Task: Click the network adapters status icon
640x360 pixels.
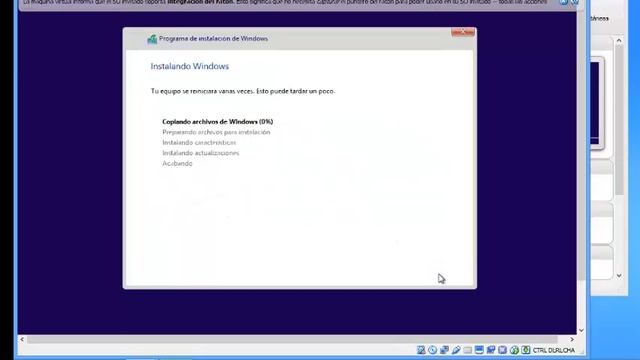Action: (444, 350)
